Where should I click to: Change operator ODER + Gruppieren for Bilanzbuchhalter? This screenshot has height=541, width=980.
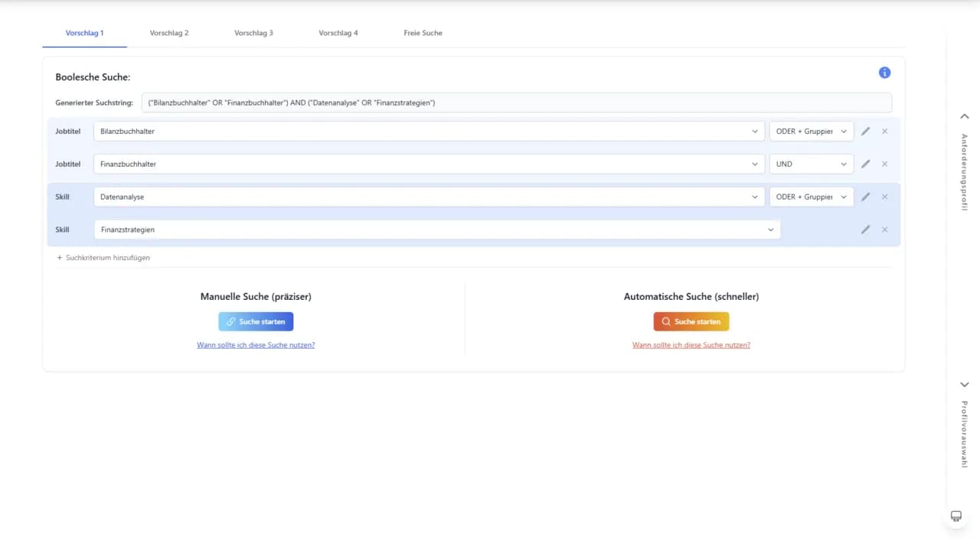812,132
